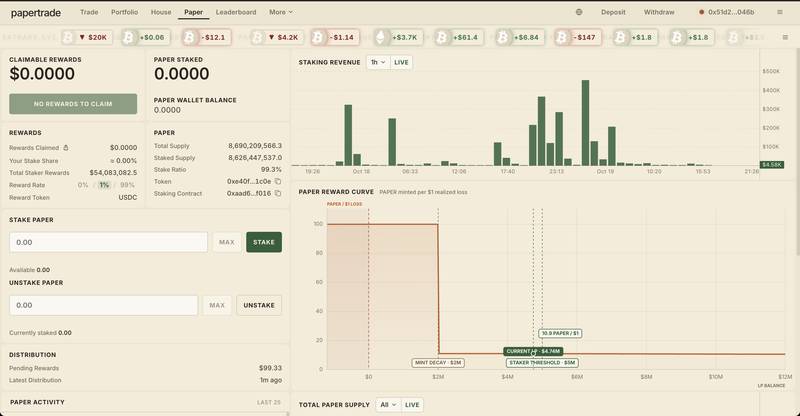Focus the Stake Paper amount field
Screen dimensions: 800x416
pos(108,242)
